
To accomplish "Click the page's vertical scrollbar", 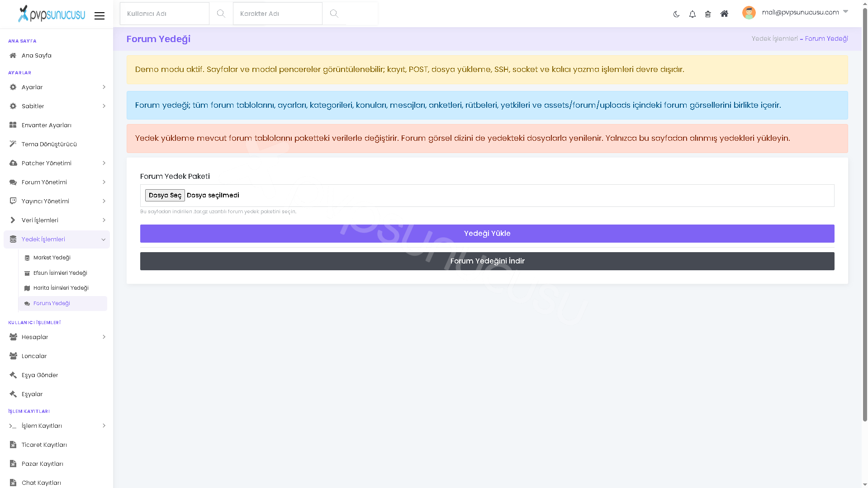I will click(x=865, y=213).
